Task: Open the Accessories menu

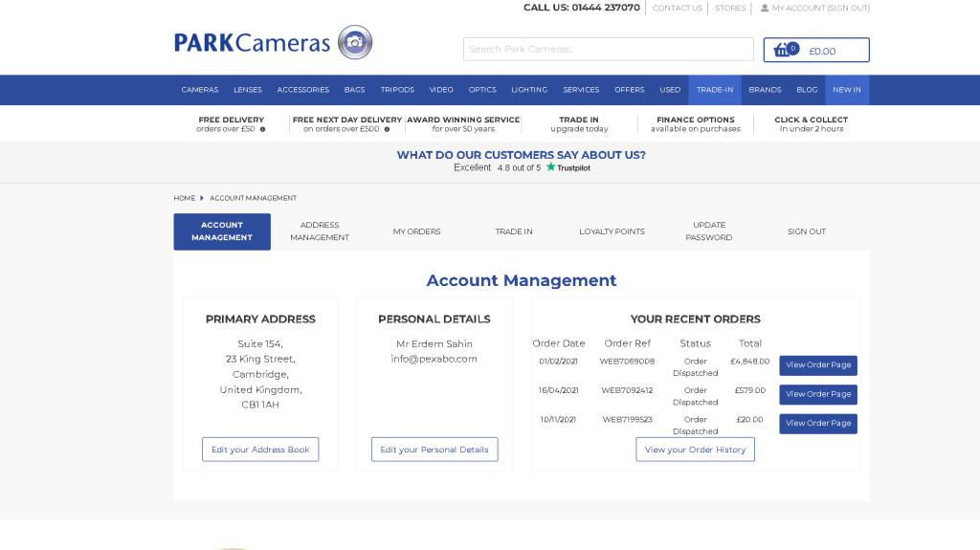Action: [303, 90]
